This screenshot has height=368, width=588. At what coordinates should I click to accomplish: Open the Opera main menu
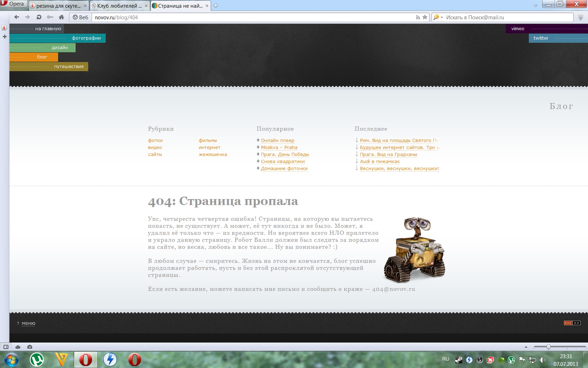click(x=13, y=4)
